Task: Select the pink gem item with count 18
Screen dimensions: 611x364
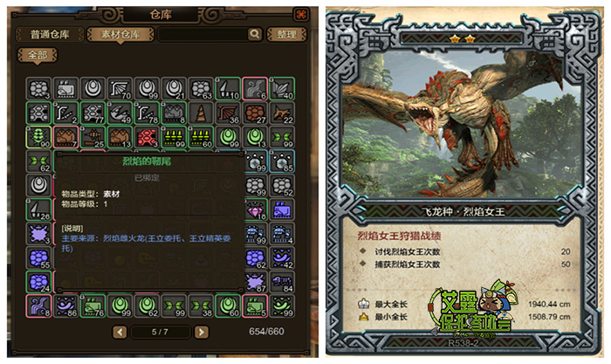Action: pyautogui.click(x=256, y=209)
